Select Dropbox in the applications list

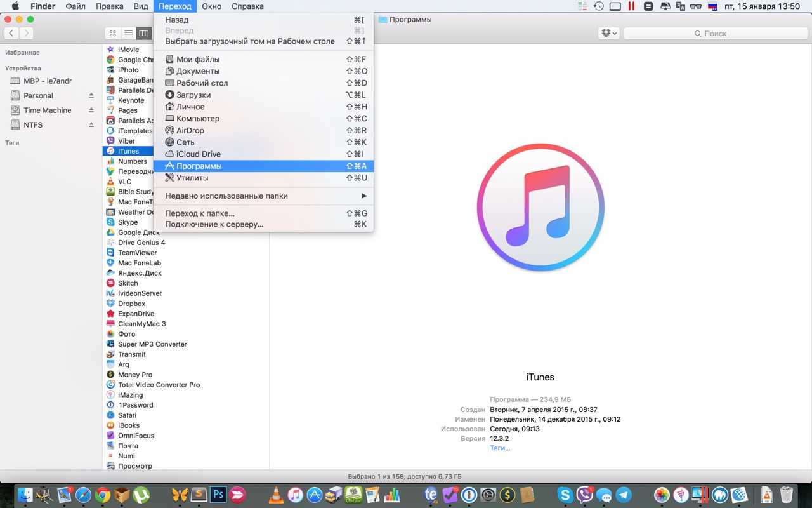pos(131,304)
